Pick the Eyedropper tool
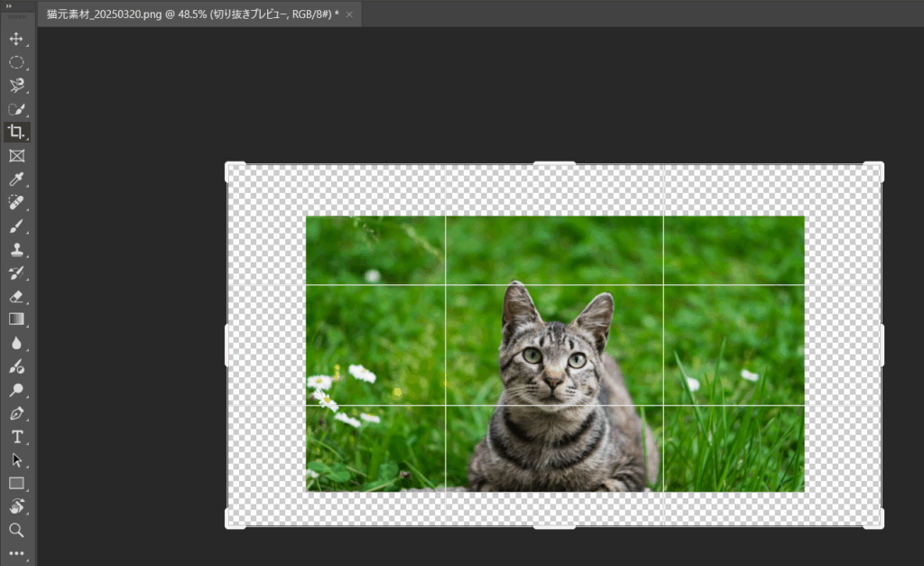Image resolution: width=924 pixels, height=566 pixels. coord(16,180)
